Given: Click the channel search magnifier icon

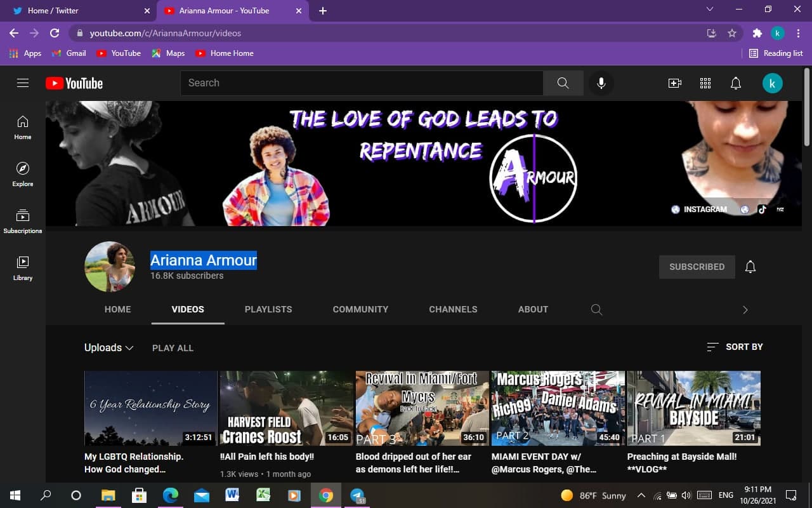Looking at the screenshot, I should pos(596,309).
